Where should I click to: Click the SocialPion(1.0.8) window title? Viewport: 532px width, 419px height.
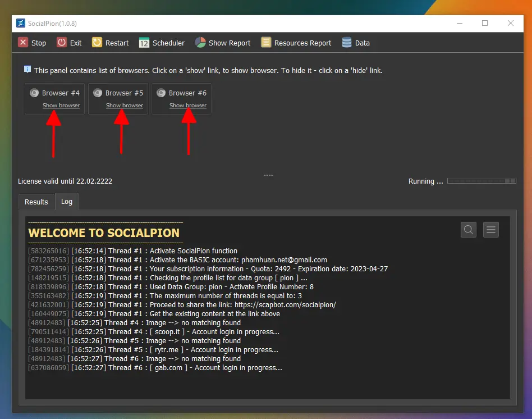(52, 24)
